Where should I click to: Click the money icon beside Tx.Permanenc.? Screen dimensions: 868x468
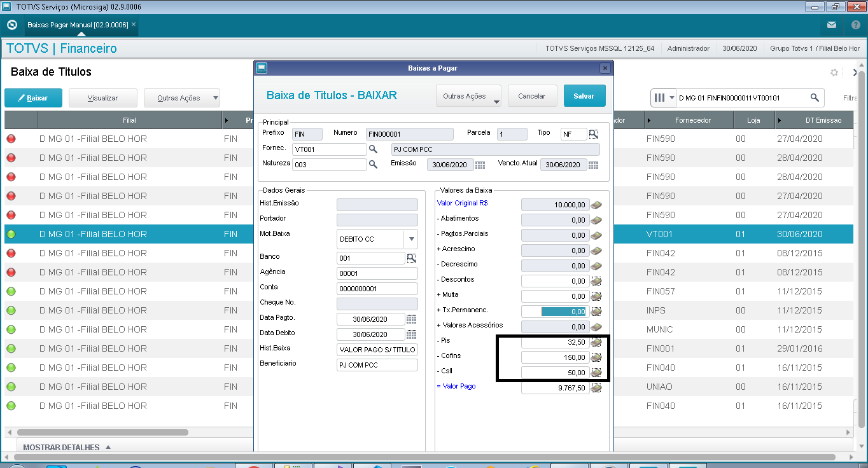(596, 312)
